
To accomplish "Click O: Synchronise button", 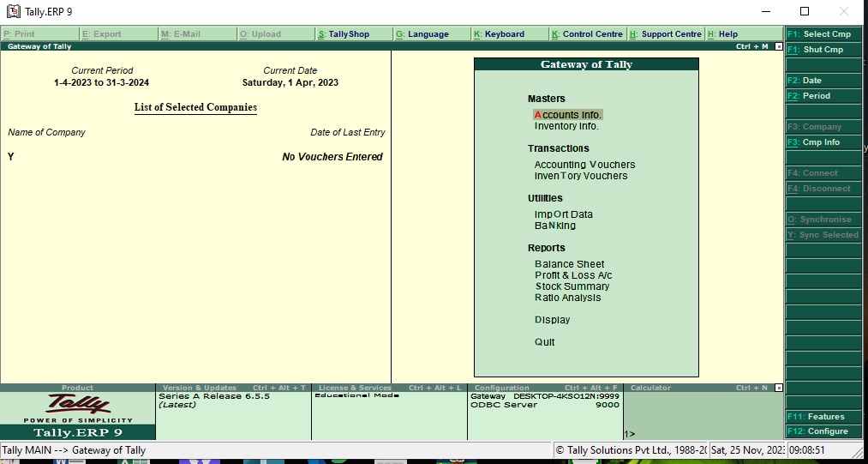I will coord(823,220).
